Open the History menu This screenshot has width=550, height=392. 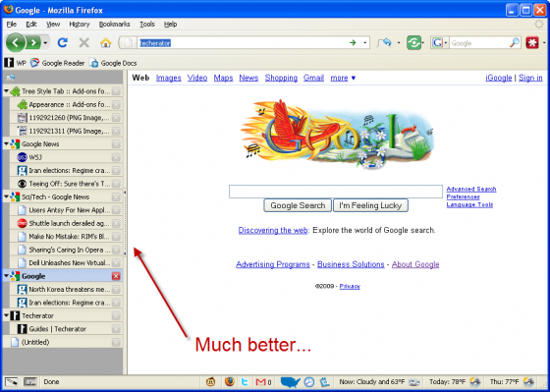tap(80, 25)
